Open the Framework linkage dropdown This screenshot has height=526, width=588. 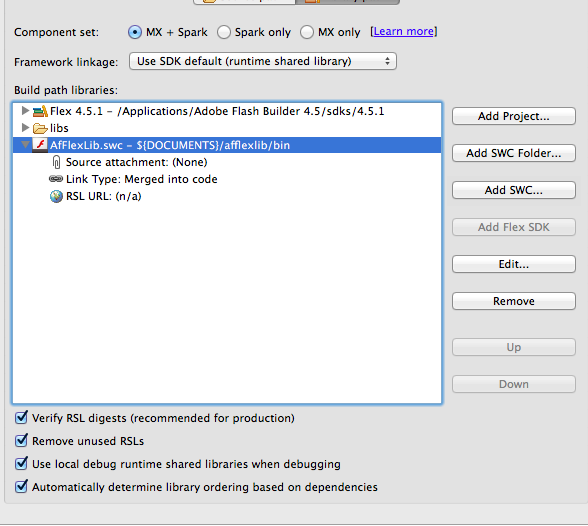(262, 61)
